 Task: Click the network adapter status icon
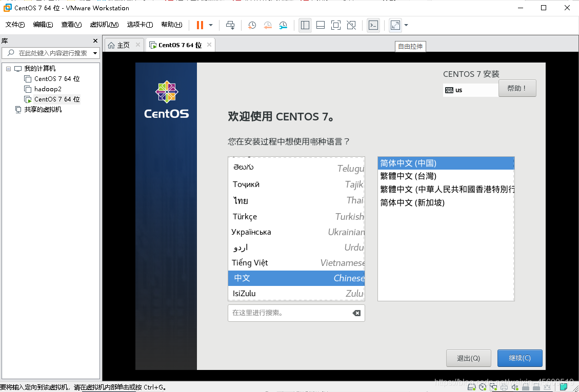tap(493, 387)
